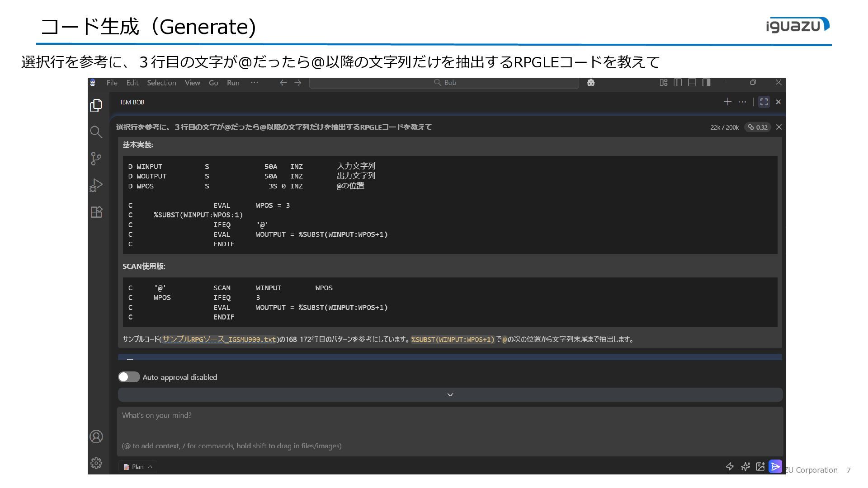Open Source Control view in activity bar
This screenshot has width=868, height=488.
(x=96, y=159)
